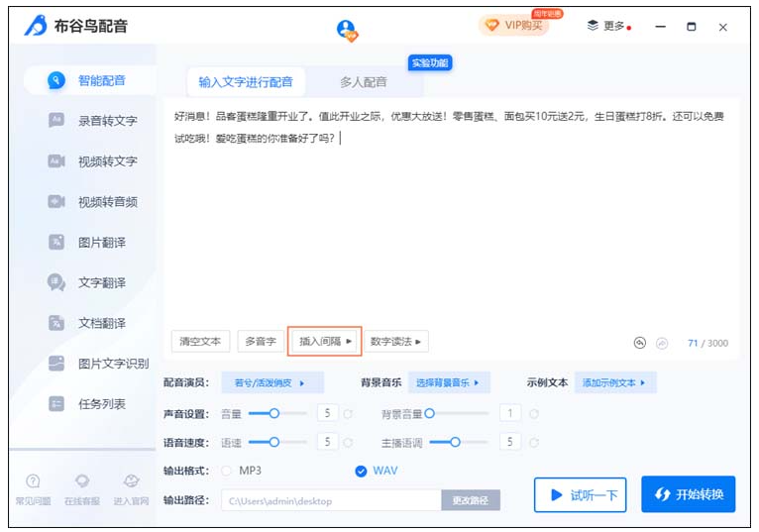Expand 选择背景音乐 dropdown
The height and width of the screenshot is (532, 759).
point(448,382)
